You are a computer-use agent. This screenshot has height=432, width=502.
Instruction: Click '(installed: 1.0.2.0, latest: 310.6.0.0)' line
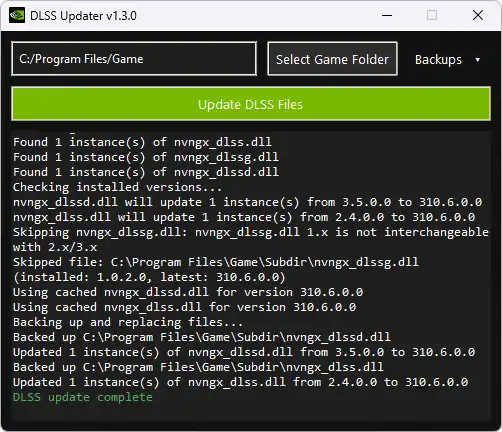tap(149, 277)
